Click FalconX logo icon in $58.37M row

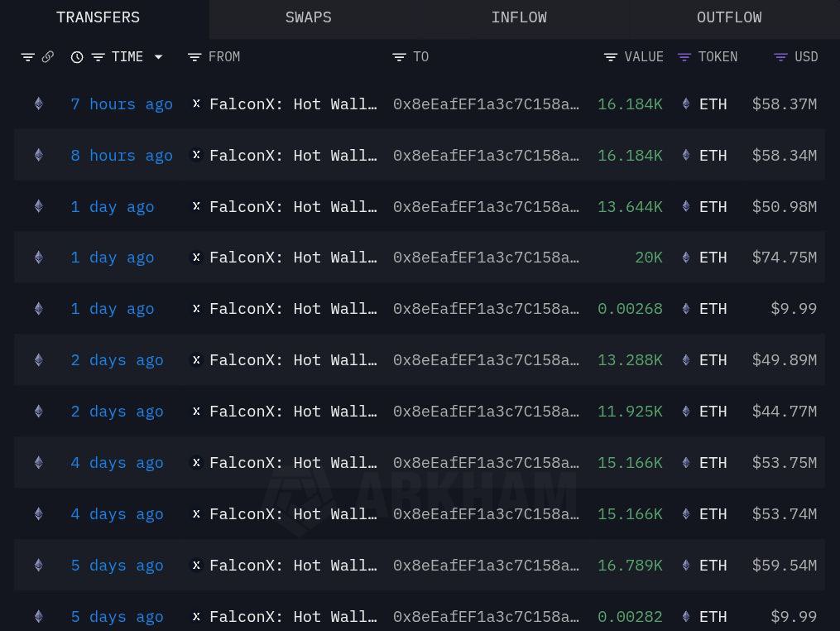click(197, 104)
